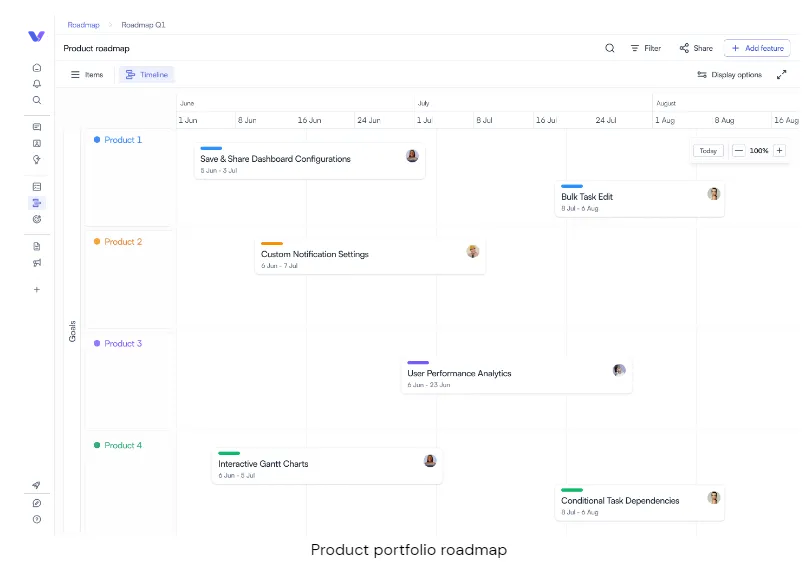Select the Product 4 row label
The image size is (811, 572).
123,445
